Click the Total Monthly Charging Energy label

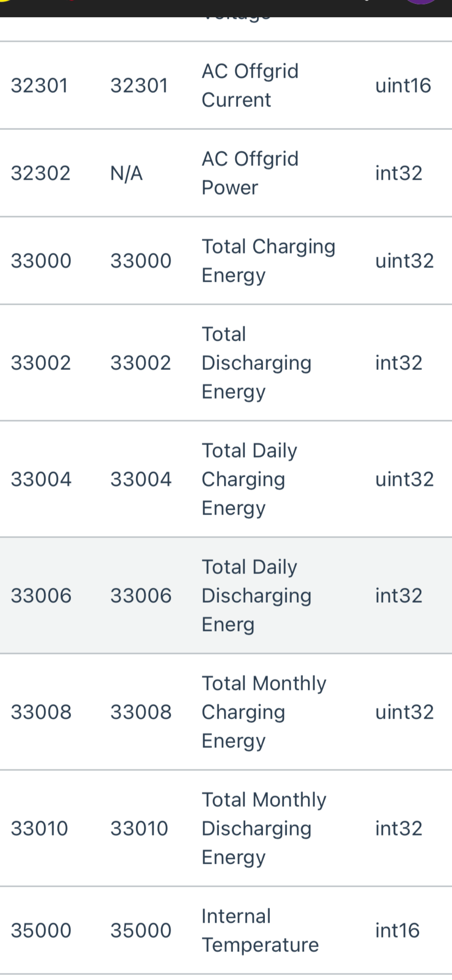(x=264, y=712)
